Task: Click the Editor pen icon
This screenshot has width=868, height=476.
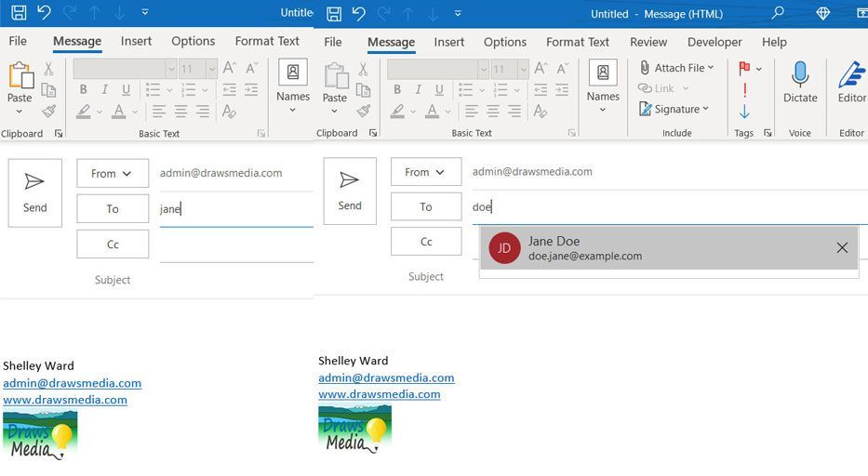Action: (x=851, y=74)
